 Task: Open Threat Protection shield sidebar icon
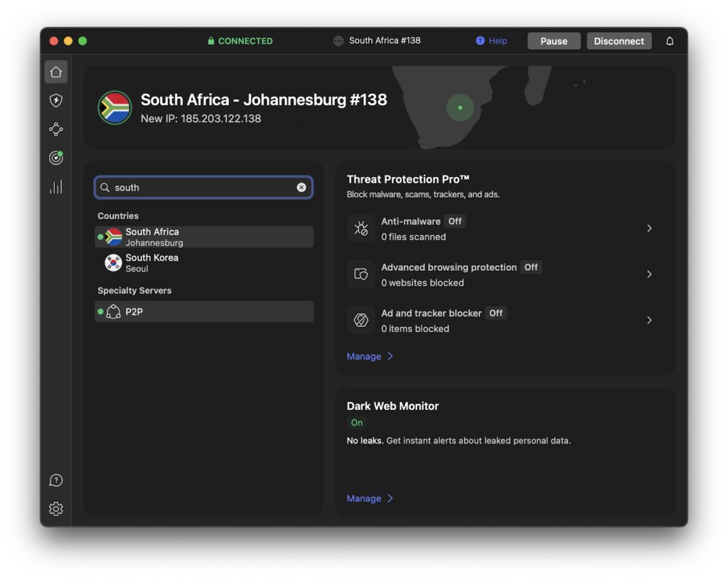coord(55,100)
